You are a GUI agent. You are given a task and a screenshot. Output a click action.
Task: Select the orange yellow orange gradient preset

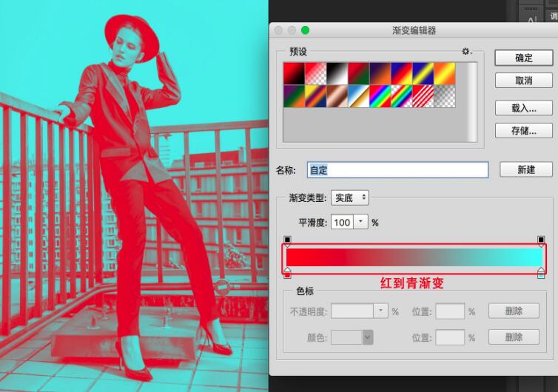click(445, 74)
